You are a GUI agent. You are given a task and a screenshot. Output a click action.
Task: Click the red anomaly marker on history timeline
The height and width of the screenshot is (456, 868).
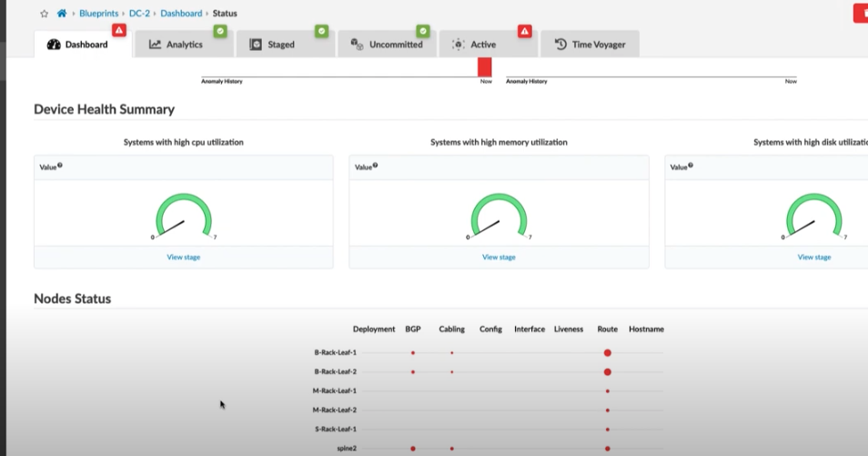(x=484, y=67)
